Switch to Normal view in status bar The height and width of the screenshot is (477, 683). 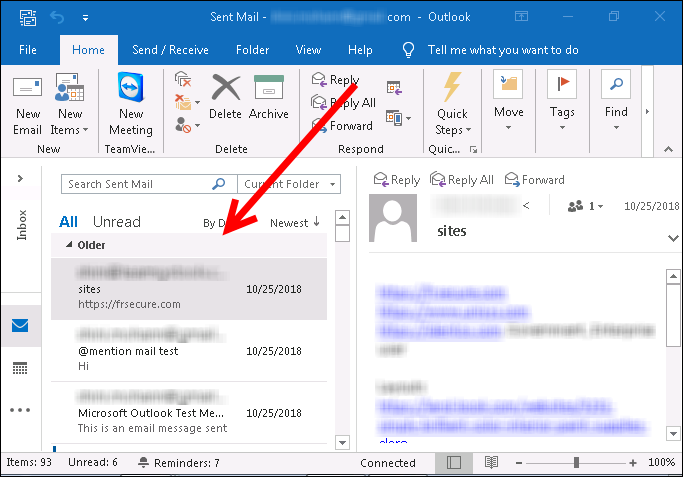(x=454, y=462)
